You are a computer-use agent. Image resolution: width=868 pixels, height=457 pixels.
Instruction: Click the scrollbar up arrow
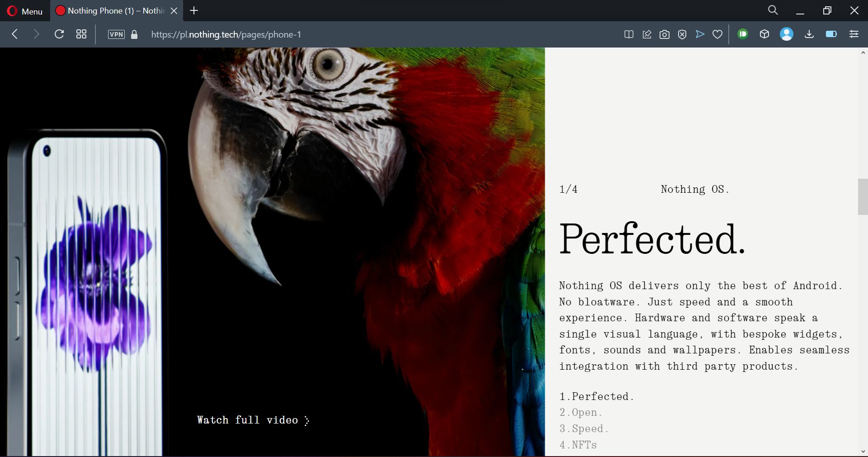pos(863,53)
